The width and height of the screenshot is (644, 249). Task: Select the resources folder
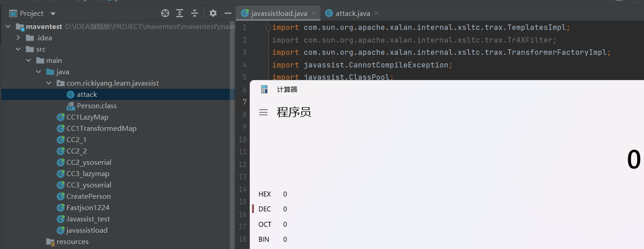[72, 242]
